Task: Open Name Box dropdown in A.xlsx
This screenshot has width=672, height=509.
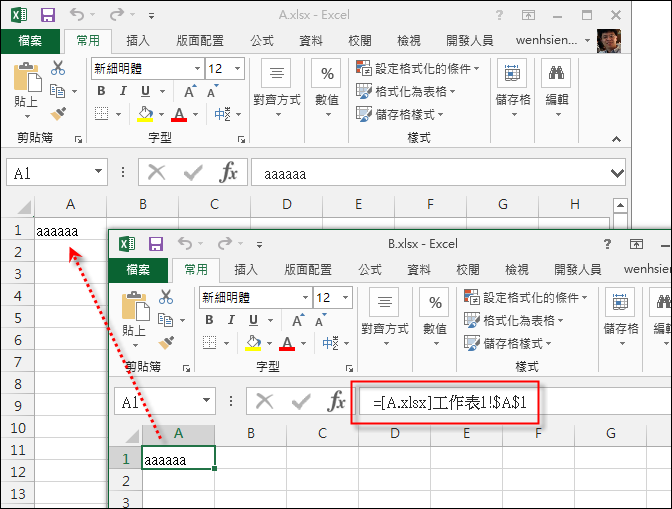Action: 98,171
